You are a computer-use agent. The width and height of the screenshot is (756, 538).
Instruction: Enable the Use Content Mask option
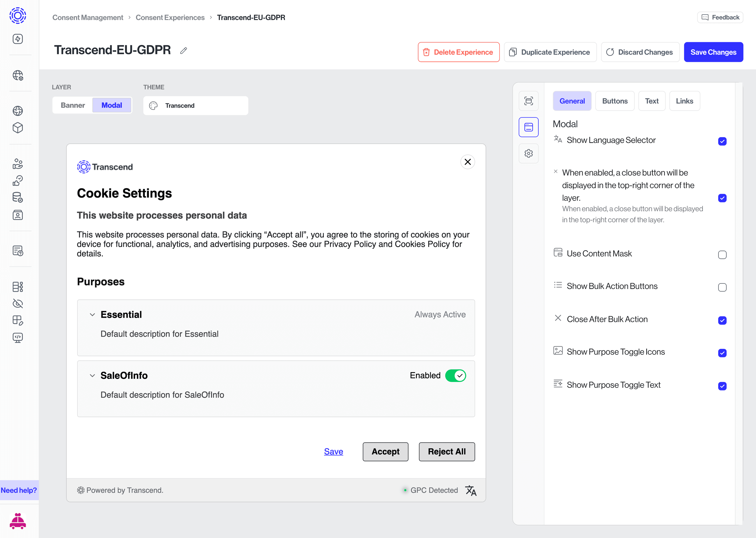(722, 255)
